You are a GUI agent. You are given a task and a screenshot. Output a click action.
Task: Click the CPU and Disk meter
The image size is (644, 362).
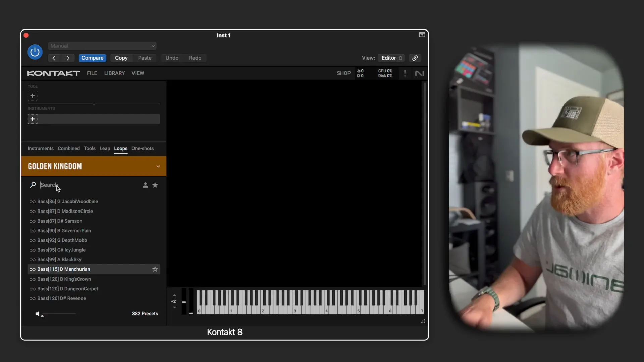click(385, 73)
